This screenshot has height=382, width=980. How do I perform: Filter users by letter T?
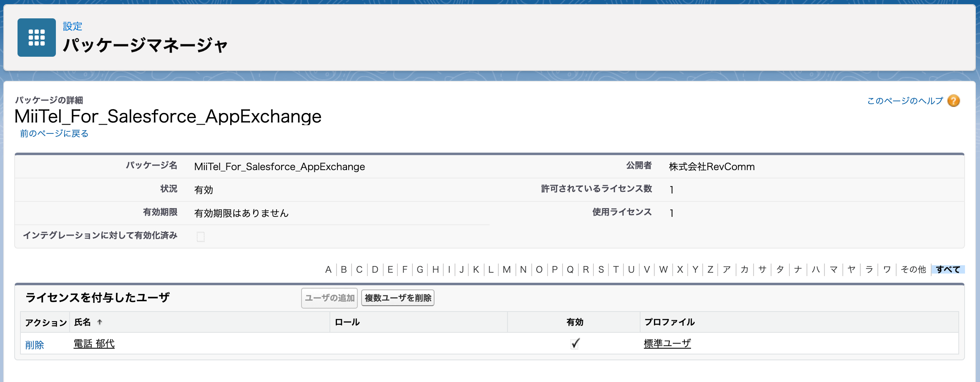pos(616,269)
